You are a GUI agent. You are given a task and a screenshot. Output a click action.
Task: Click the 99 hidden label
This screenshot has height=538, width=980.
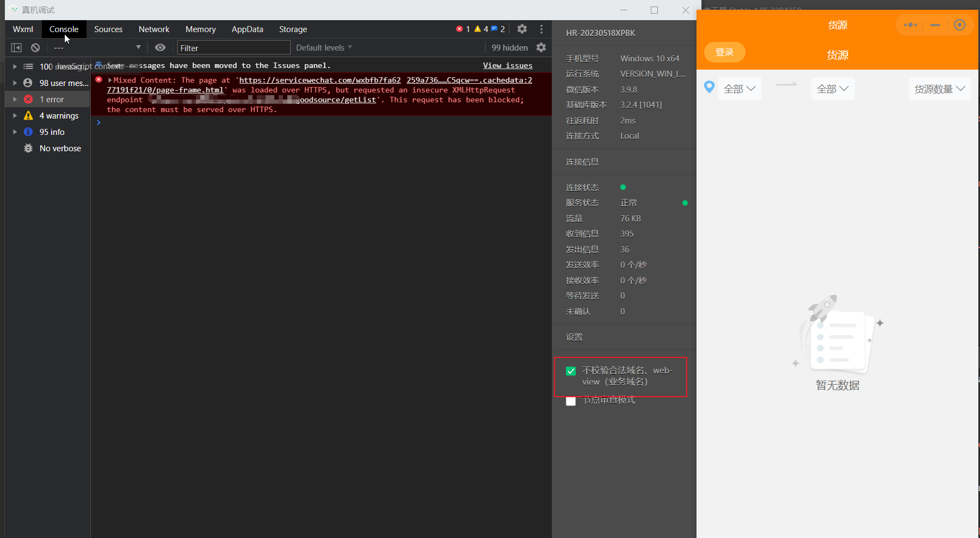point(509,47)
